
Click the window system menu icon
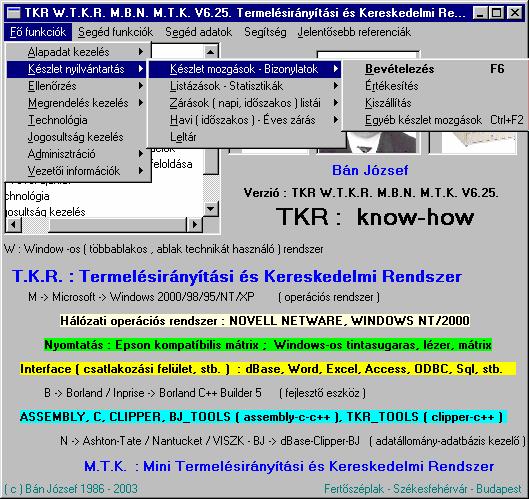click(x=13, y=13)
